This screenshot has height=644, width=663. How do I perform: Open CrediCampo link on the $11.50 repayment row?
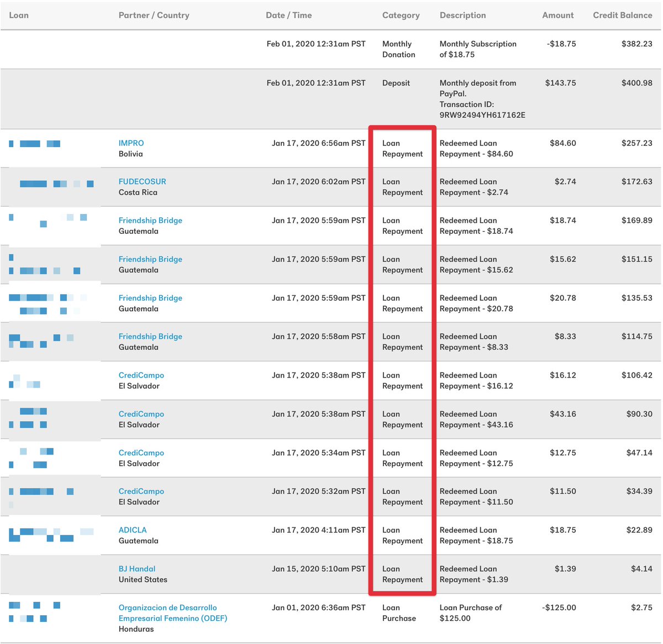click(x=141, y=491)
